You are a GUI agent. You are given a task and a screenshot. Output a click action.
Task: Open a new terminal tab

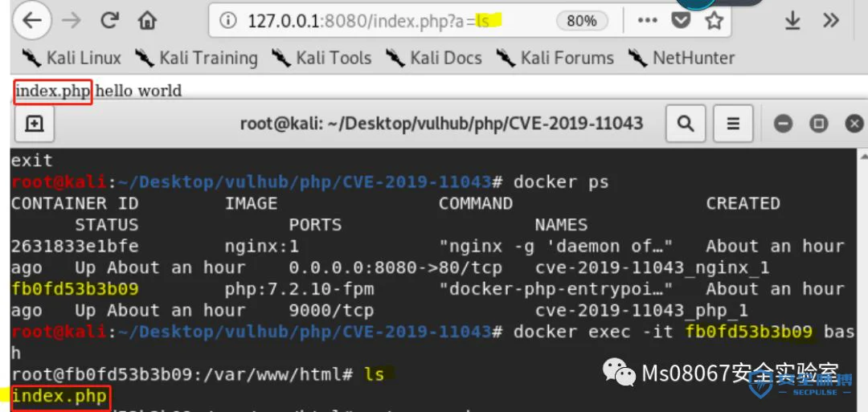35,124
